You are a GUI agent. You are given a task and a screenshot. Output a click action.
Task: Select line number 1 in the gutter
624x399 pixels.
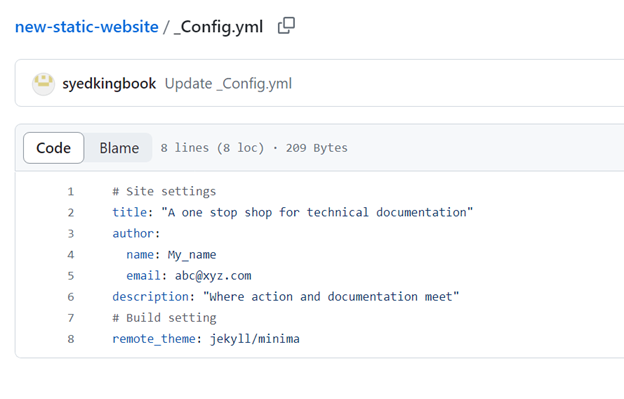(x=71, y=192)
